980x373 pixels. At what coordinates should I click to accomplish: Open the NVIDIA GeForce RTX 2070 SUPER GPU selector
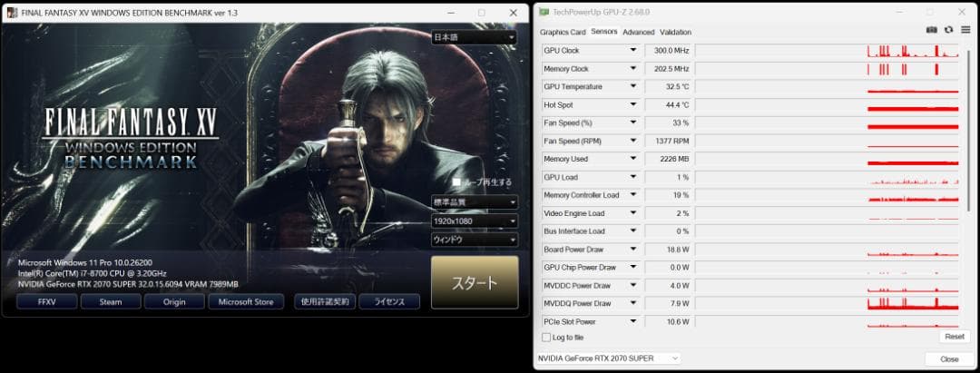(608, 358)
